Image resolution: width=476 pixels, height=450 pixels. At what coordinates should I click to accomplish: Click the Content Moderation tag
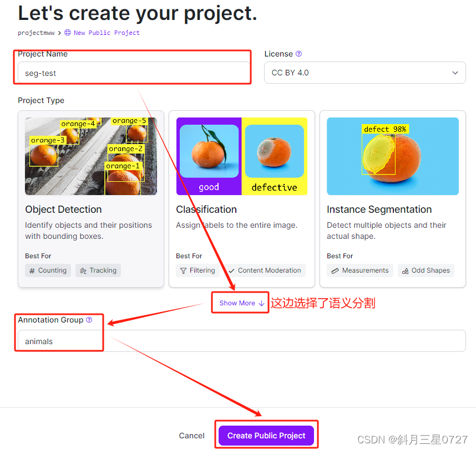(x=265, y=270)
